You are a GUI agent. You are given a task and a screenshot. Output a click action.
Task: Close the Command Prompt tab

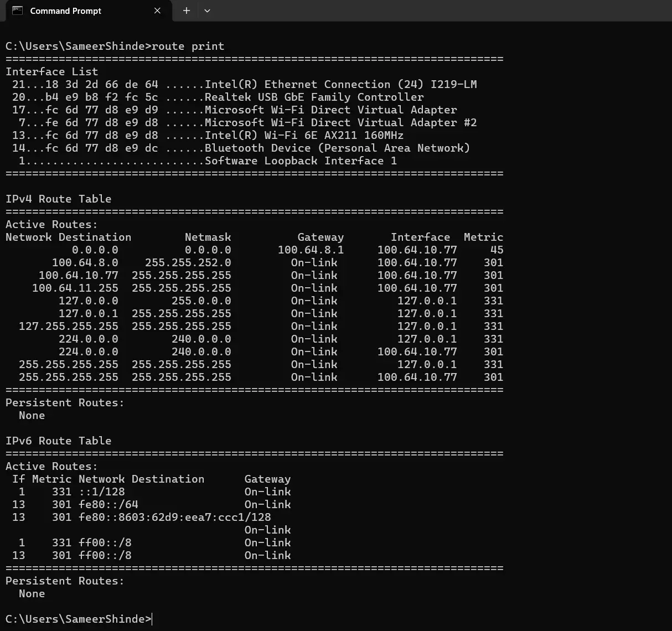pyautogui.click(x=157, y=11)
